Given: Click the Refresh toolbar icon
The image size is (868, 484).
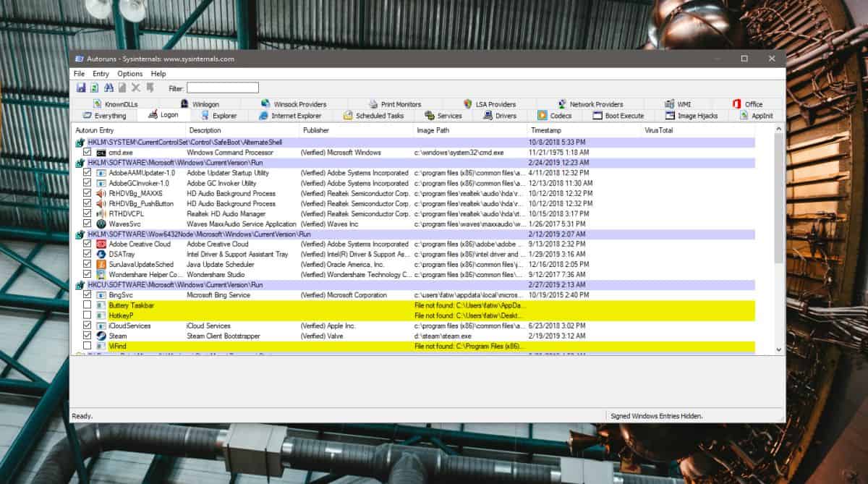Looking at the screenshot, I should pos(95,88).
